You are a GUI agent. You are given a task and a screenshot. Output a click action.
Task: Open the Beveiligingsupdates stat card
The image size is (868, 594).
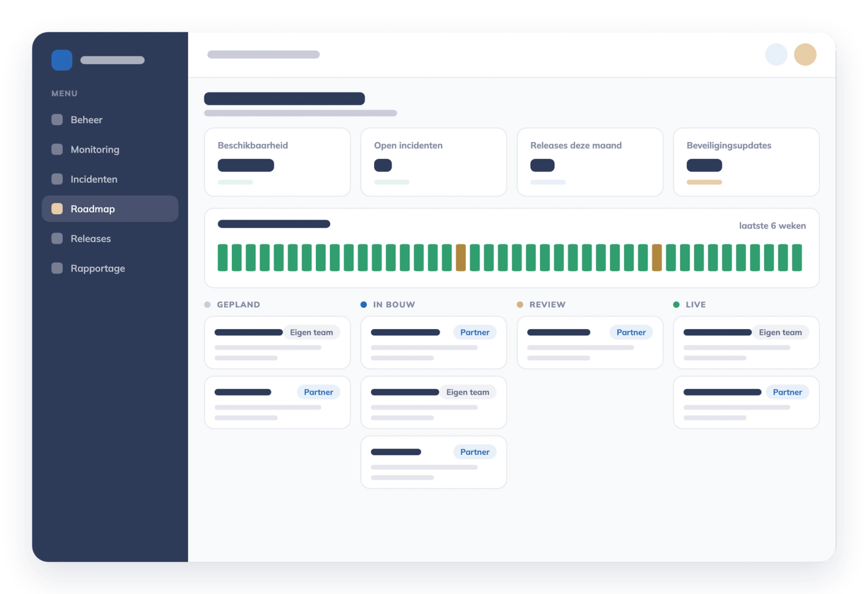746,162
